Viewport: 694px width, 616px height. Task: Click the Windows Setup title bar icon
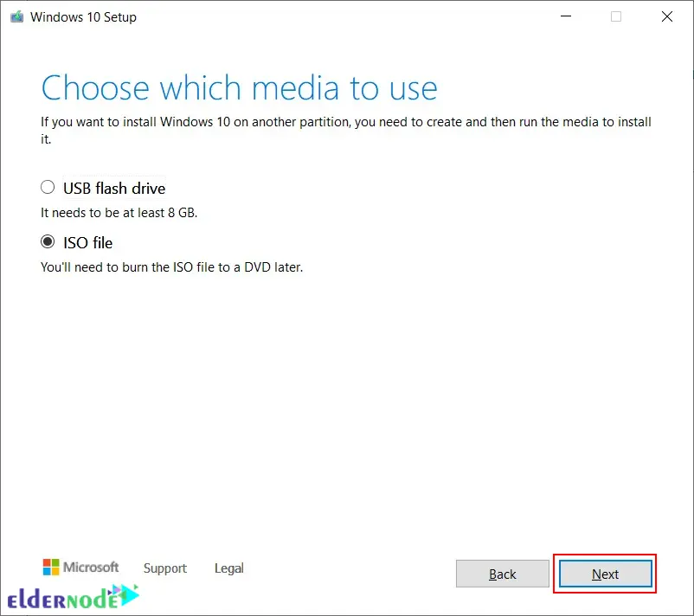click(16, 16)
